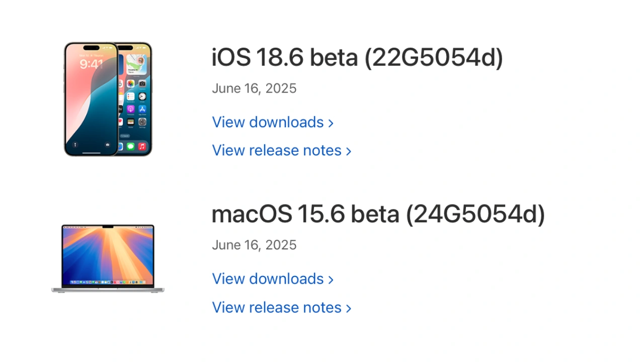The width and height of the screenshot is (644, 362).
Task: Click the flashlight button on iPhone lock screen
Action: tap(75, 144)
